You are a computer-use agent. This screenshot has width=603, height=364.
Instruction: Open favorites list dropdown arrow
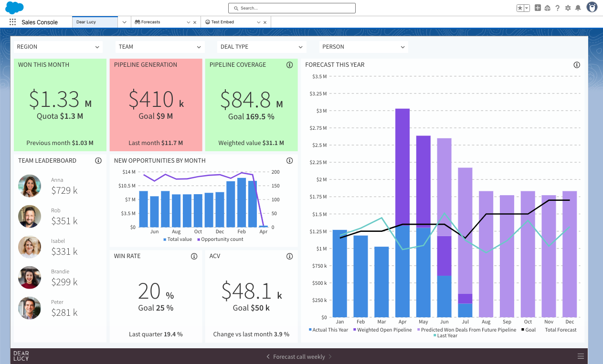pyautogui.click(x=527, y=8)
